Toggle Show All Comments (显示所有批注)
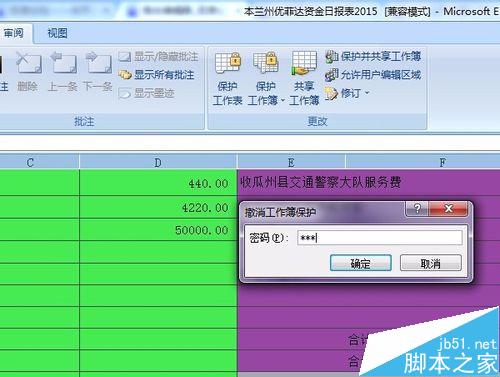 [x=156, y=75]
